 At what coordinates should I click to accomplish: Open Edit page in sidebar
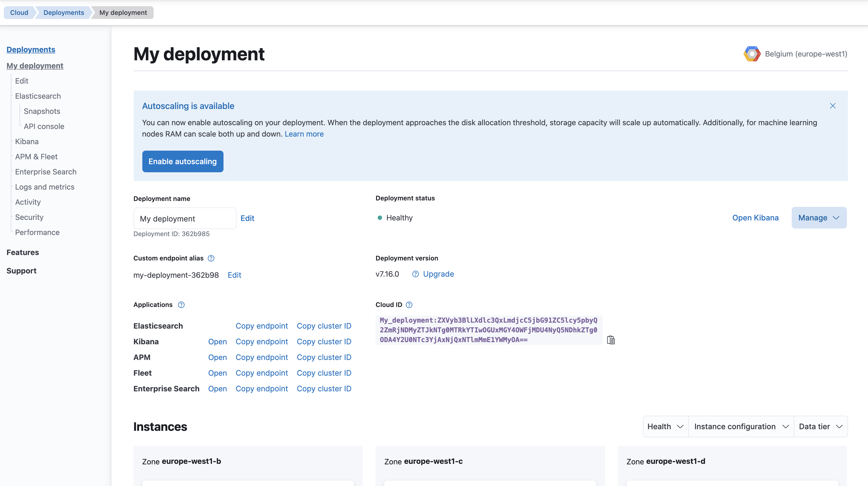pos(22,81)
